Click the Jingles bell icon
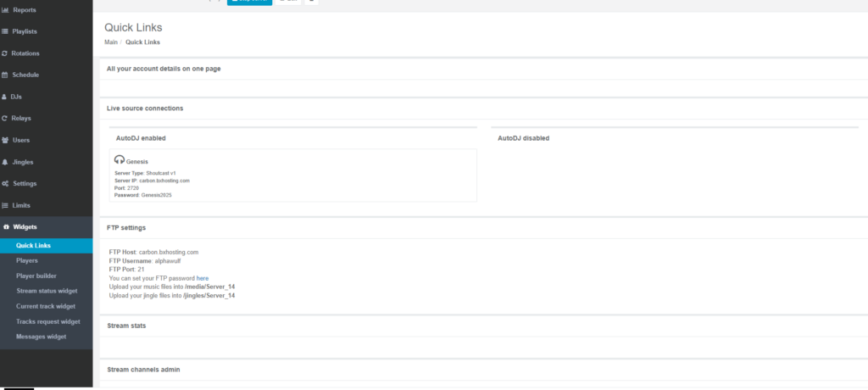This screenshot has height=390, width=868. pos(5,162)
